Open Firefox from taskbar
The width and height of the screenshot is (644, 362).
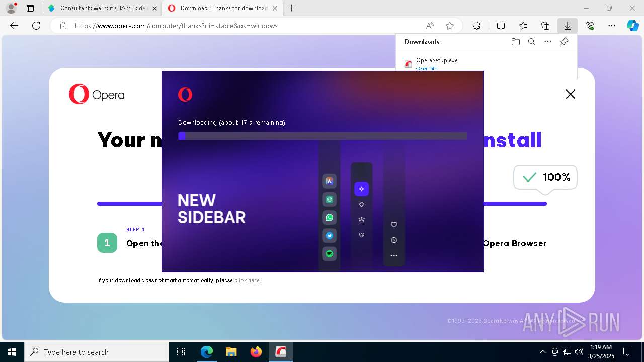click(256, 352)
